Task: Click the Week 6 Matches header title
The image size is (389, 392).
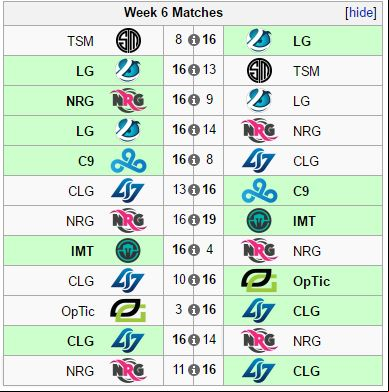Action: pos(173,13)
